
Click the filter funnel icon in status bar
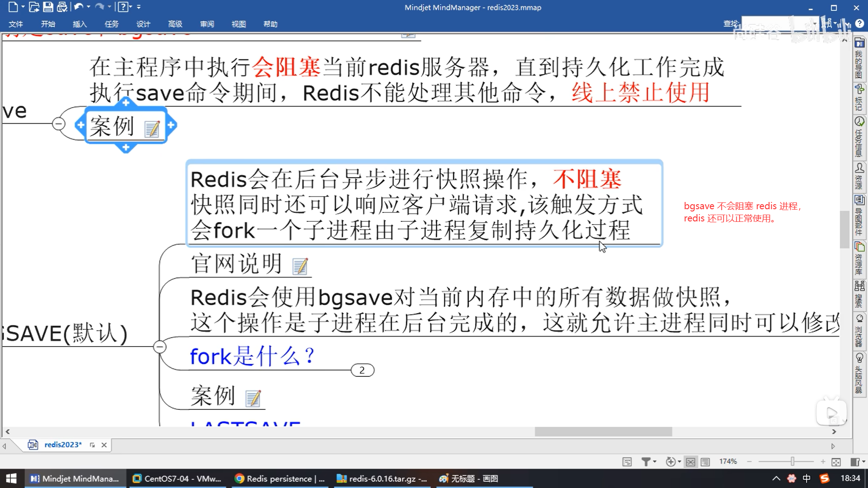point(646,462)
